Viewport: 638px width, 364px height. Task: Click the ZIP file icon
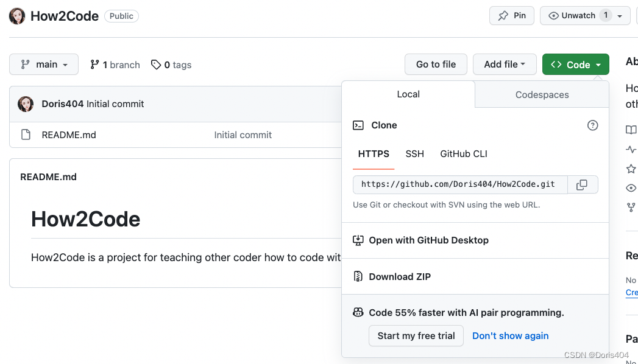pyautogui.click(x=358, y=276)
